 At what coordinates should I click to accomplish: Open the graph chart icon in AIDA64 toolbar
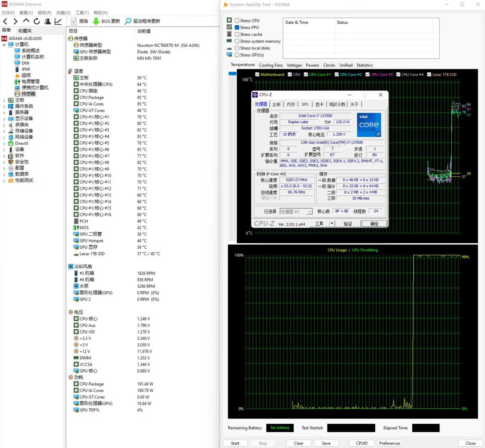58,21
